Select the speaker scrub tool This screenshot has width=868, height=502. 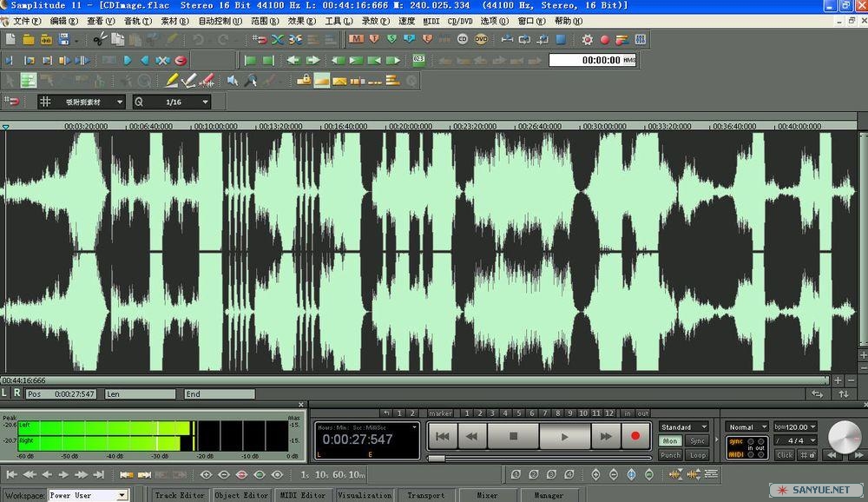point(233,81)
